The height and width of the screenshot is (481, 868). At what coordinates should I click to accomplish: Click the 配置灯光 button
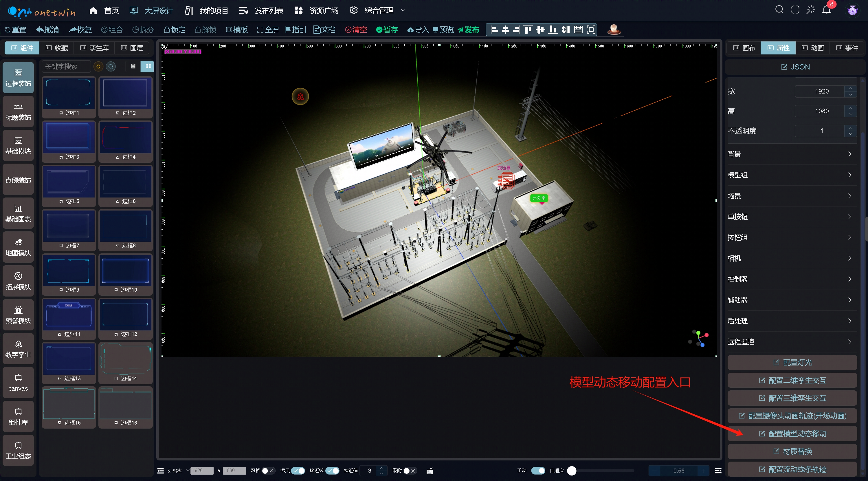(792, 362)
